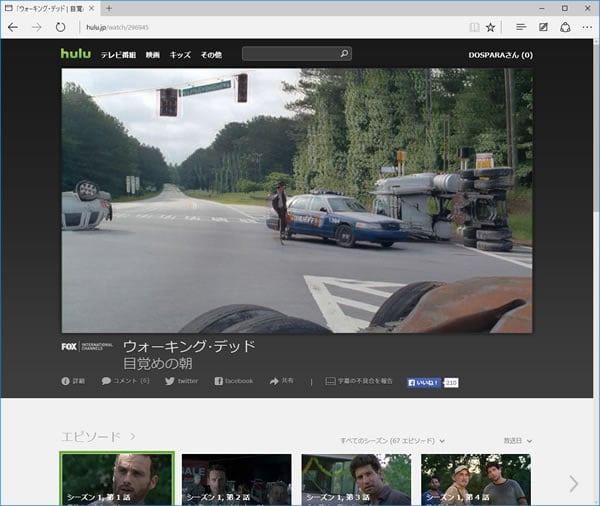600x506 pixels.
Task: Open the テレビ番組 menu
Action: 118,55
